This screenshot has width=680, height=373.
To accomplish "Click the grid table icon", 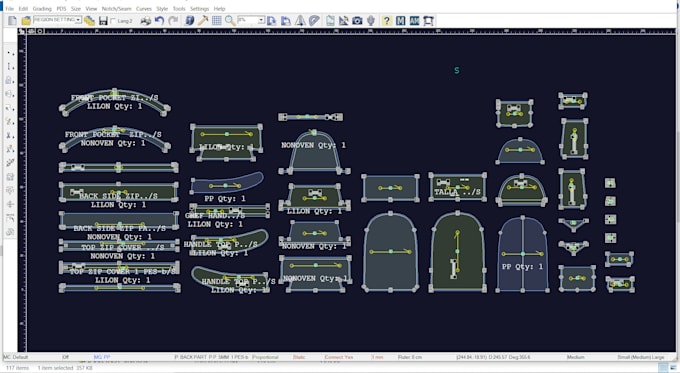I will [216, 20].
